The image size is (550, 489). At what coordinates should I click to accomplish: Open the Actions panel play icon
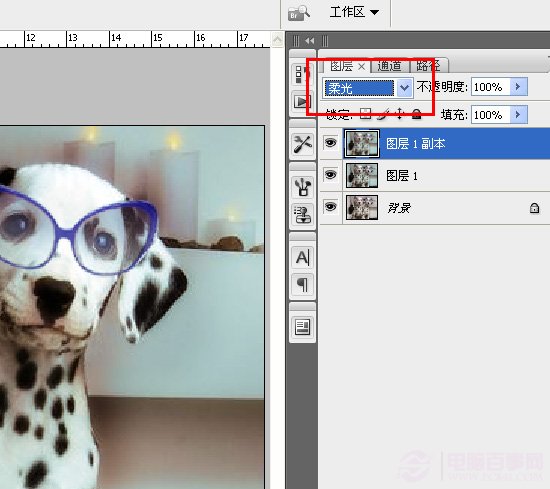click(x=302, y=102)
